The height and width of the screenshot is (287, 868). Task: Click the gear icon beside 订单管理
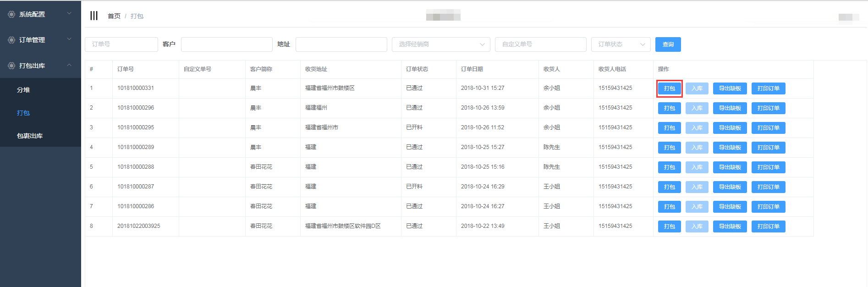(11, 40)
